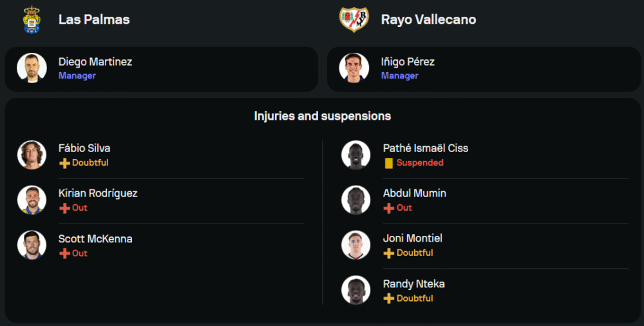644x326 pixels.
Task: View Abdul Mumin's player name link
Action: point(414,193)
